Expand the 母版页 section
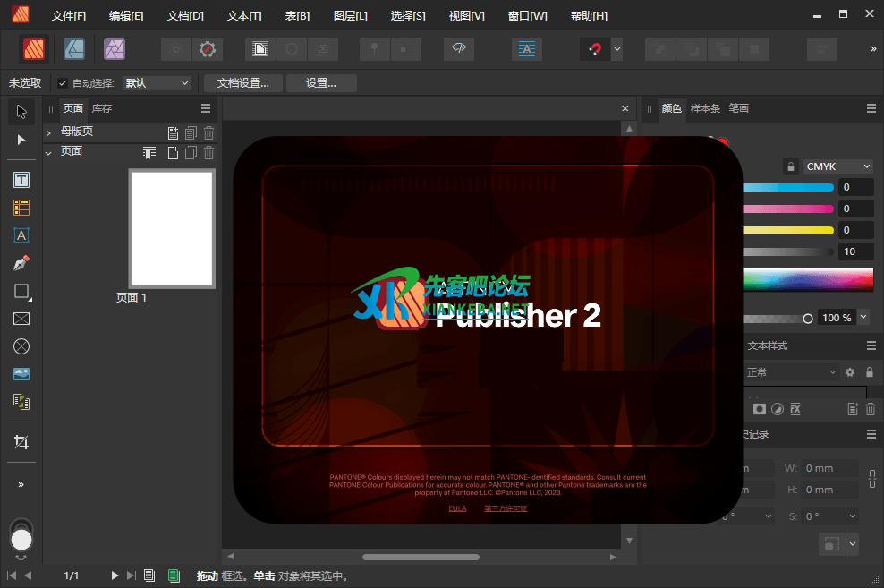 tap(48, 132)
